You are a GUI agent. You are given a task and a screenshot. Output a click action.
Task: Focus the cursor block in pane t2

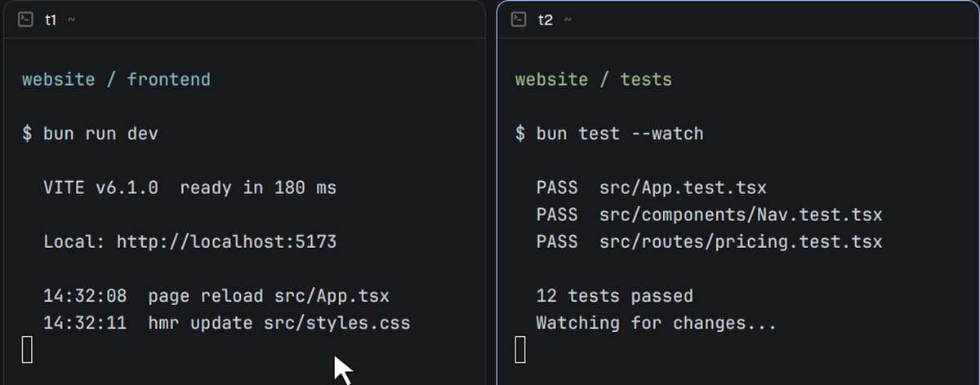click(520, 349)
